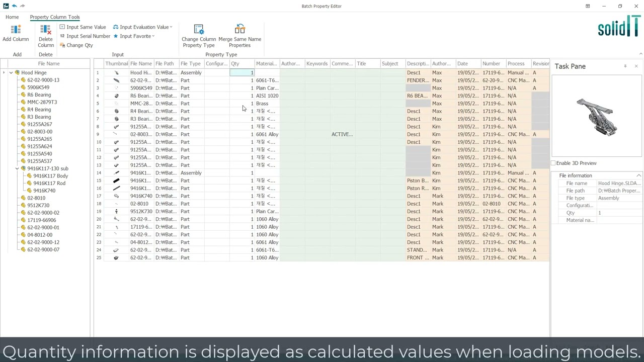644x362 pixels.
Task: Click the 6061 Alloy cell in row 9
Action: coord(267,134)
